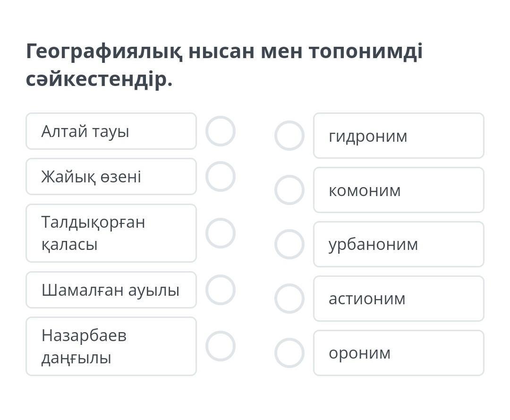The height and width of the screenshot is (420, 510).
Task: Click the Алтай тауы card
Action: pos(111,131)
